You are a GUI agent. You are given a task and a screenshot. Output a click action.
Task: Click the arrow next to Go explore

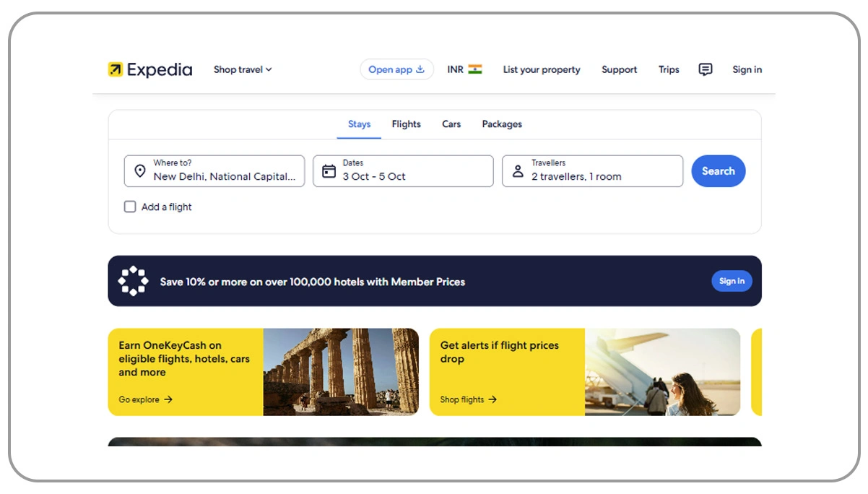pos(168,399)
